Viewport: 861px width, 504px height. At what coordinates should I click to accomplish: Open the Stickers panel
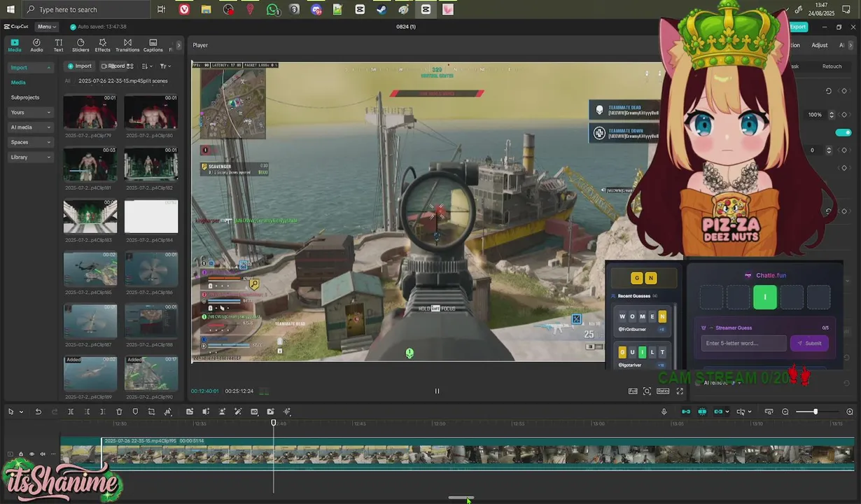pyautogui.click(x=80, y=45)
